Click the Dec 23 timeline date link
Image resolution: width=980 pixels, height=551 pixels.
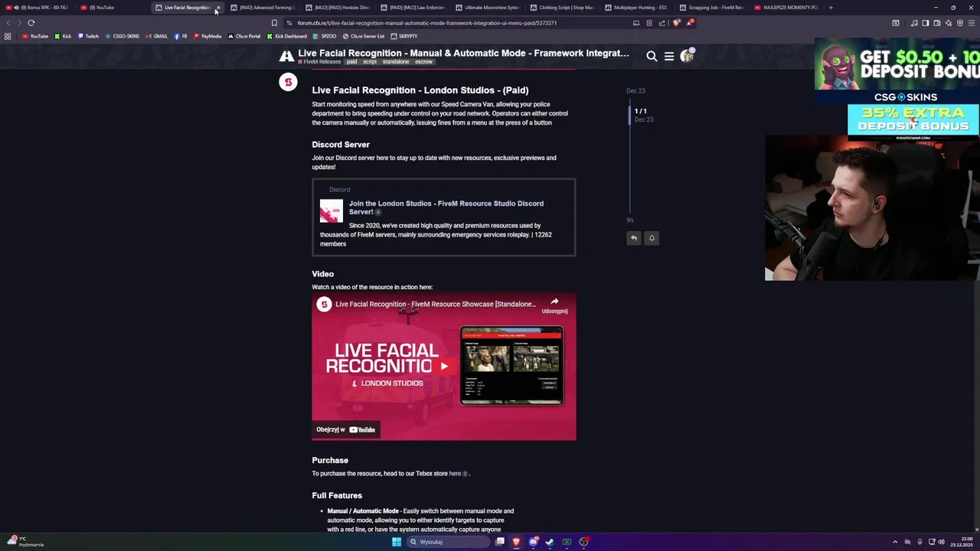(635, 91)
